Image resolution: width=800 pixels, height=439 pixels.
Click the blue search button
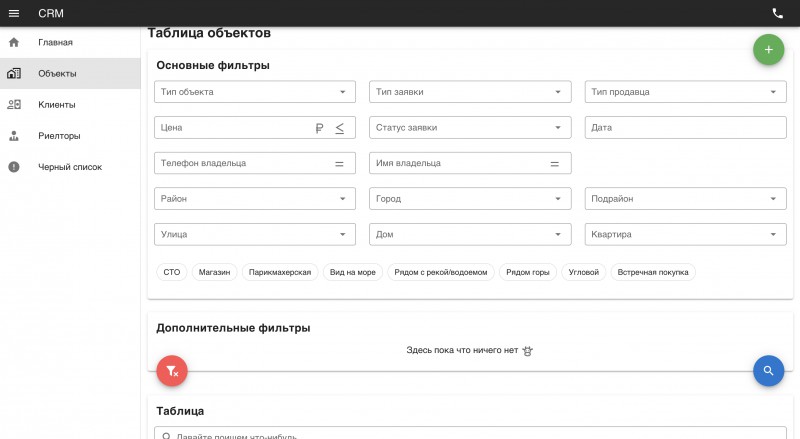point(768,371)
